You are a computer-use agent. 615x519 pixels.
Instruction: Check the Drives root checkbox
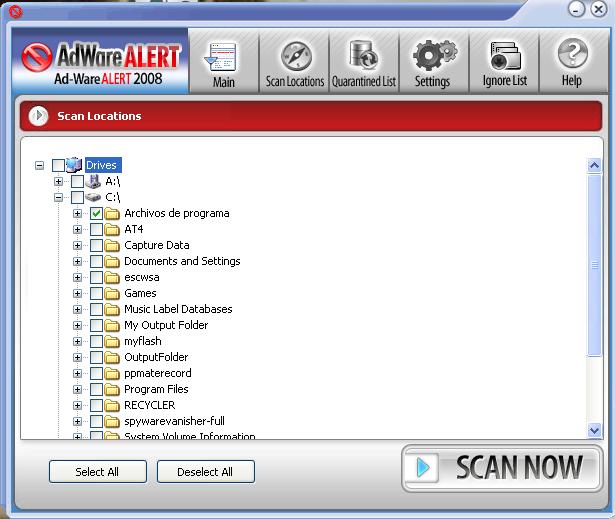click(x=58, y=165)
